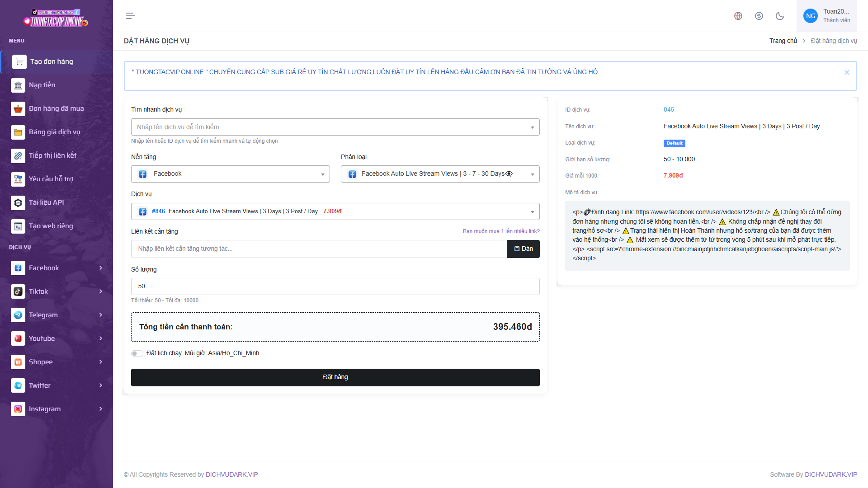Viewport: 868px width, 488px height.
Task: Click 'Bạn muốn mua 1 lần nhiều link?' link
Action: tap(501, 231)
